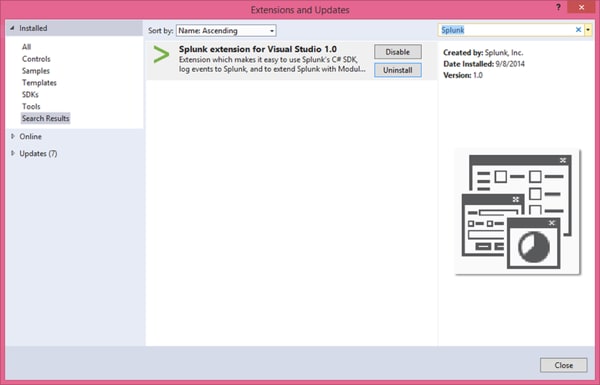Clear the search box with the X icon
This screenshot has height=385, width=600.
click(578, 30)
